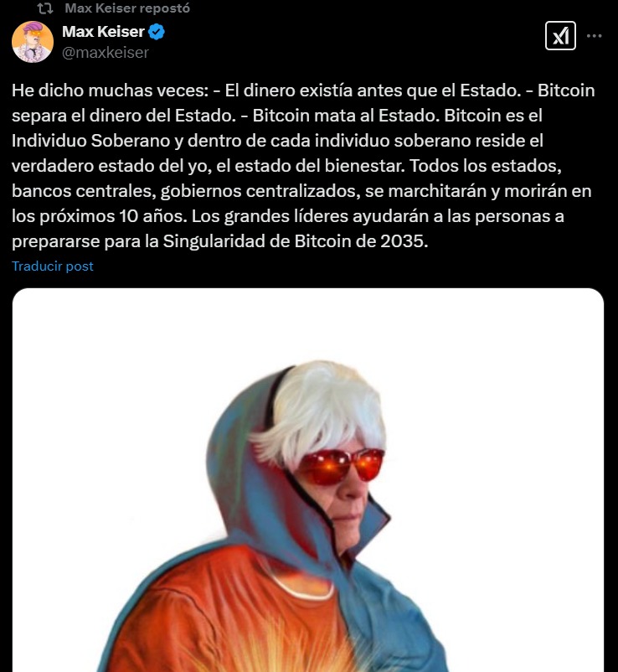
Task: Open the three-dot more options menu
Action: coord(594,36)
